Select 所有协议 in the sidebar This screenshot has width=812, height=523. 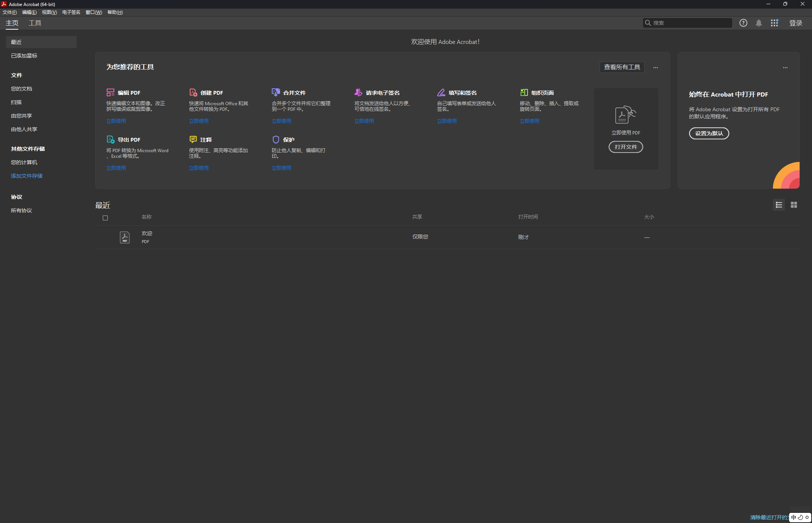pyautogui.click(x=21, y=210)
